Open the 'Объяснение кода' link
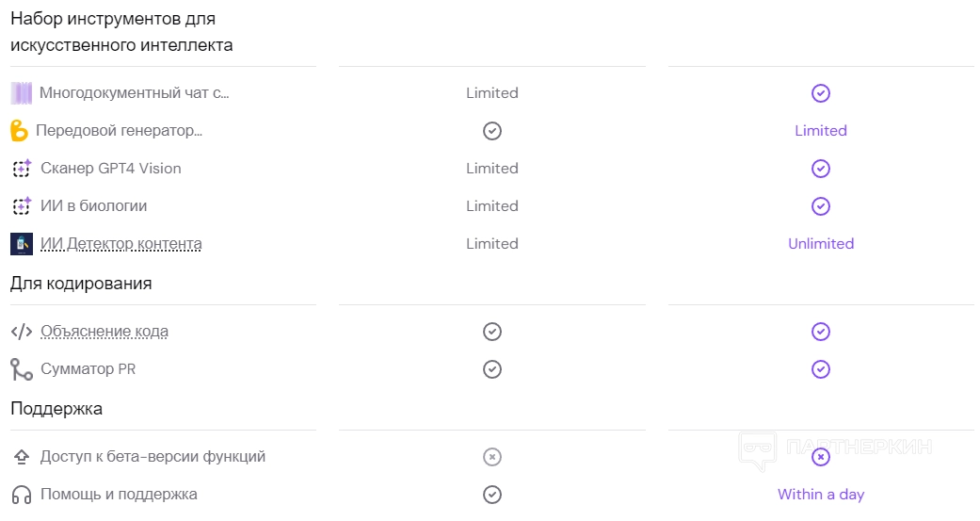This screenshot has height=521, width=980. click(104, 332)
